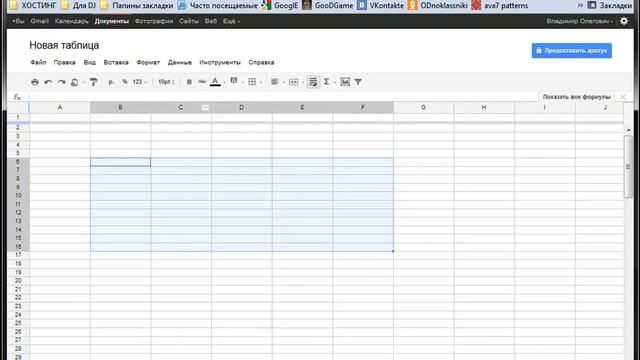
Task: Insert a chart
Action: pos(345,82)
